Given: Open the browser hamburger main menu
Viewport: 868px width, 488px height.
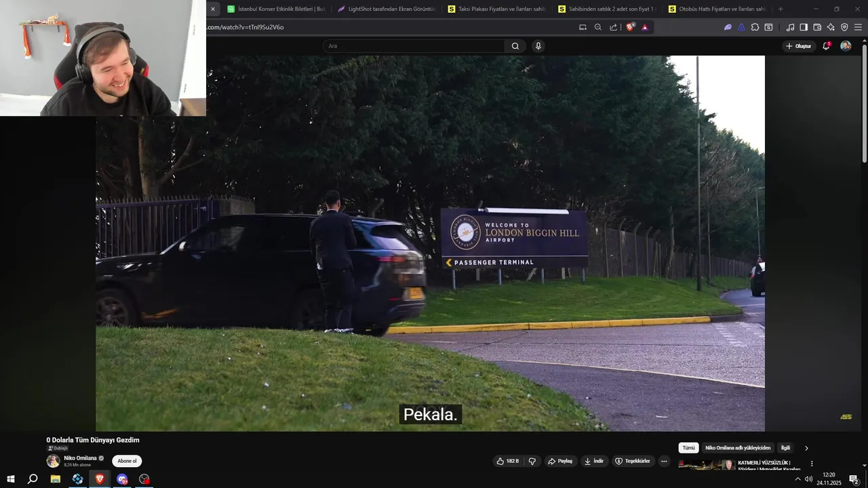Looking at the screenshot, I should tap(858, 27).
